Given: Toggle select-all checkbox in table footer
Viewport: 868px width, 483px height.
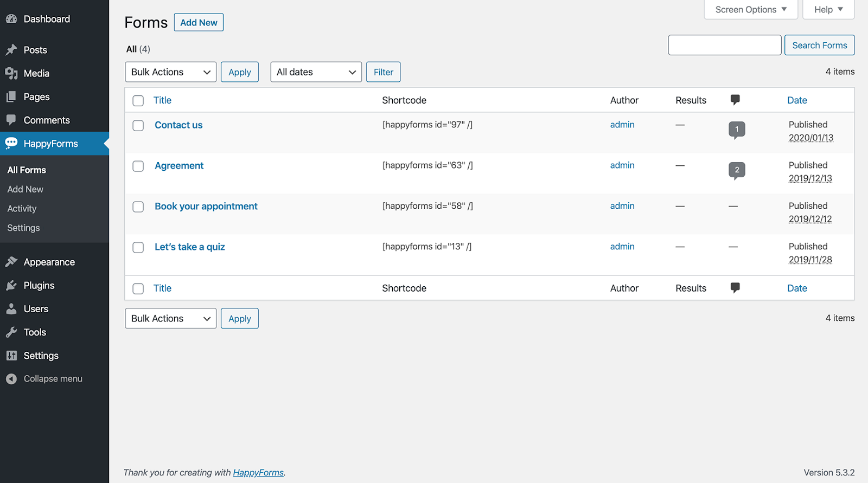Looking at the screenshot, I should (x=138, y=289).
